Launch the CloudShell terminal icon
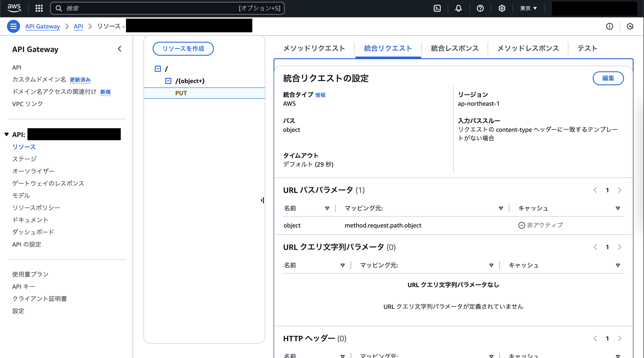 pyautogui.click(x=437, y=8)
